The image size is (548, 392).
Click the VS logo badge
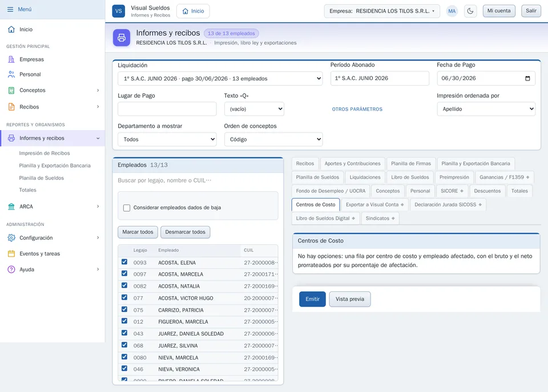(119, 11)
